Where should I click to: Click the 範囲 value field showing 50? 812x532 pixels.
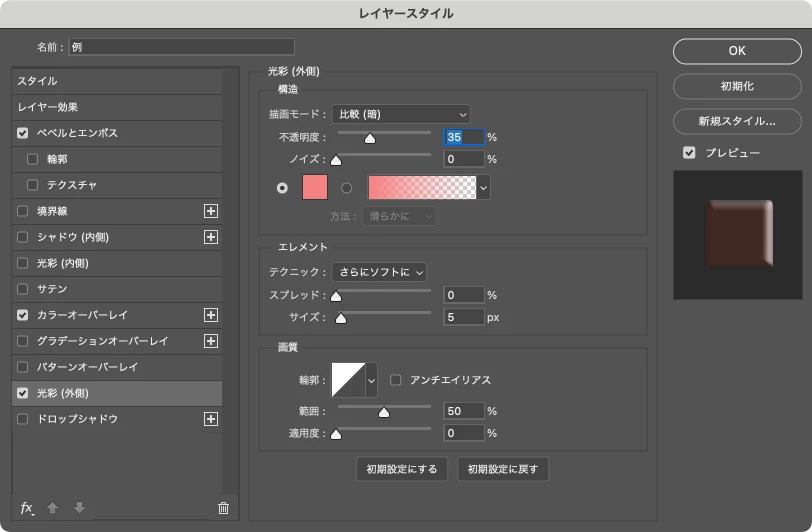(x=464, y=411)
